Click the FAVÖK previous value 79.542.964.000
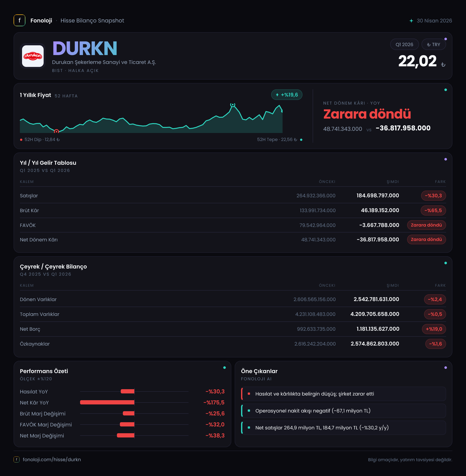The image size is (466, 476). point(318,225)
